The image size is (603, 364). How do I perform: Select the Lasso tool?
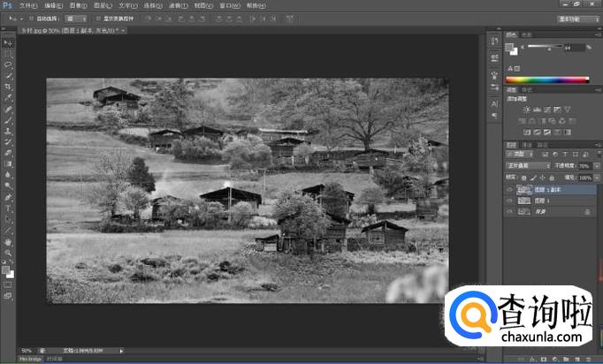[8, 64]
